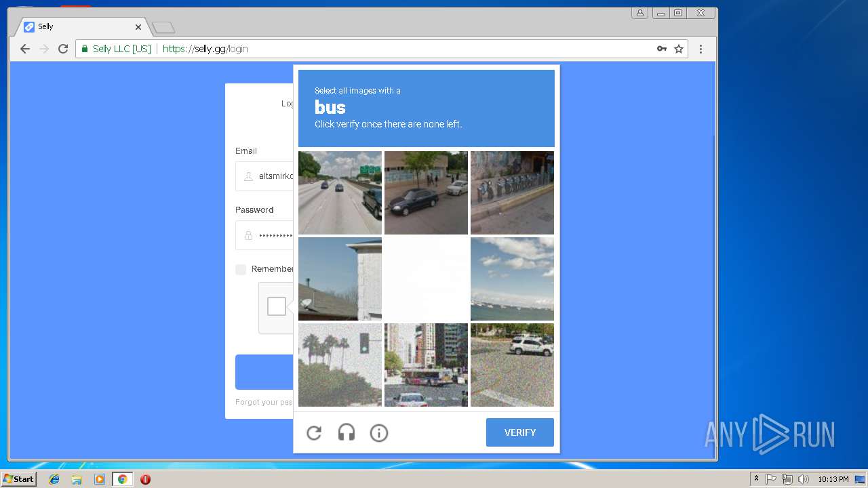Launch Internet Explorer from taskbar

(x=54, y=479)
